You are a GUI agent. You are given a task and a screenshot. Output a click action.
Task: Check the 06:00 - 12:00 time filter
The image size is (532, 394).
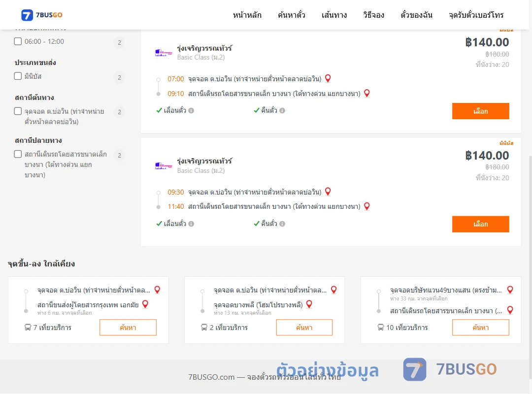click(x=18, y=41)
